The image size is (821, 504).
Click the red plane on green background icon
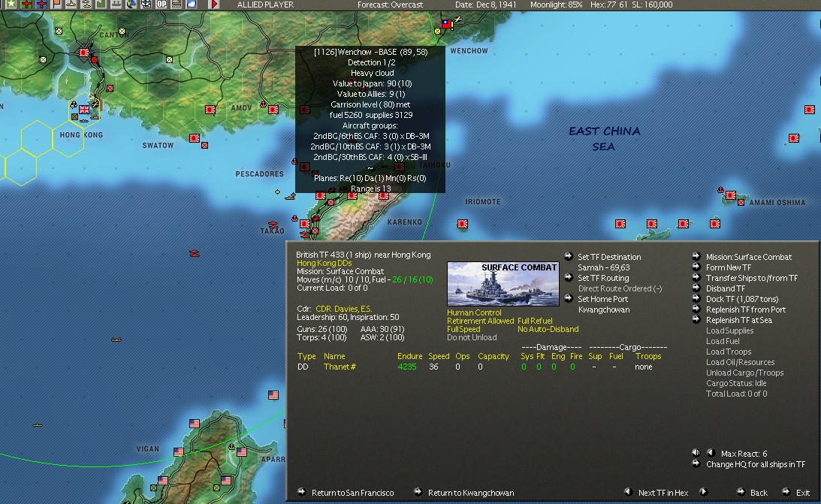tap(26, 5)
